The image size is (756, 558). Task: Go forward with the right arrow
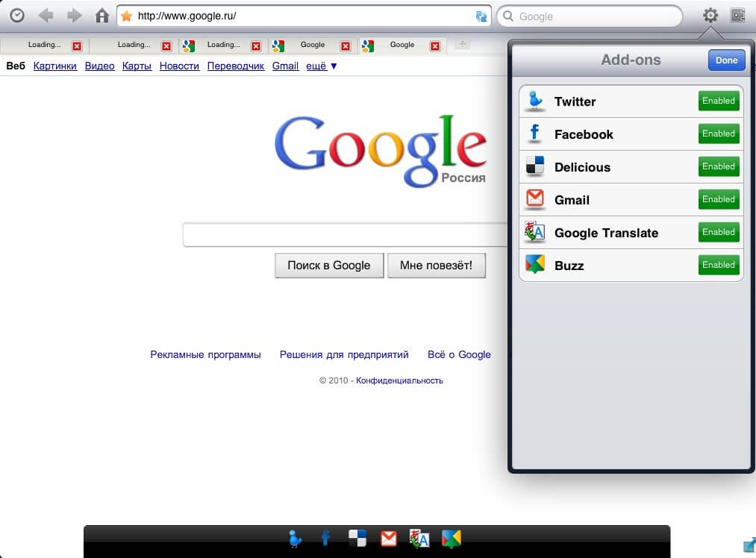click(74, 16)
